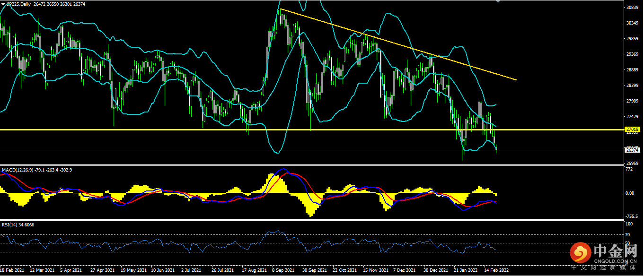
Task: Click the 15 Nov 2021 date label
Action: click(375, 271)
